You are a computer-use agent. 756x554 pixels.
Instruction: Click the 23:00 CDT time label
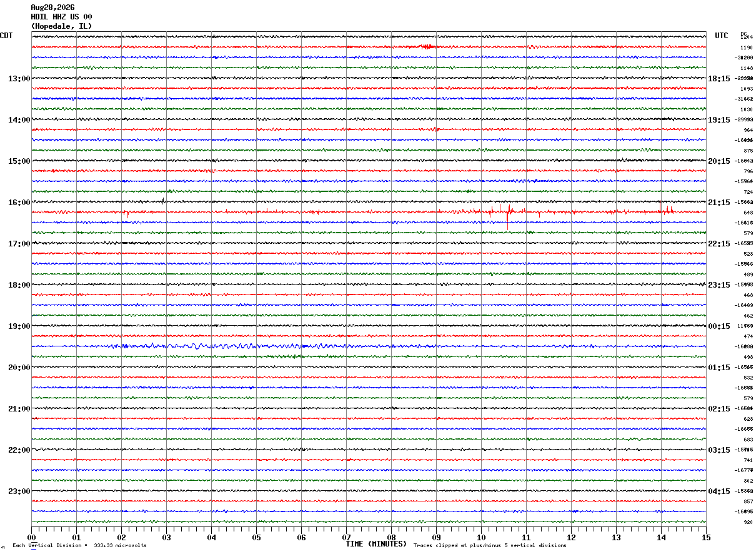[19, 491]
